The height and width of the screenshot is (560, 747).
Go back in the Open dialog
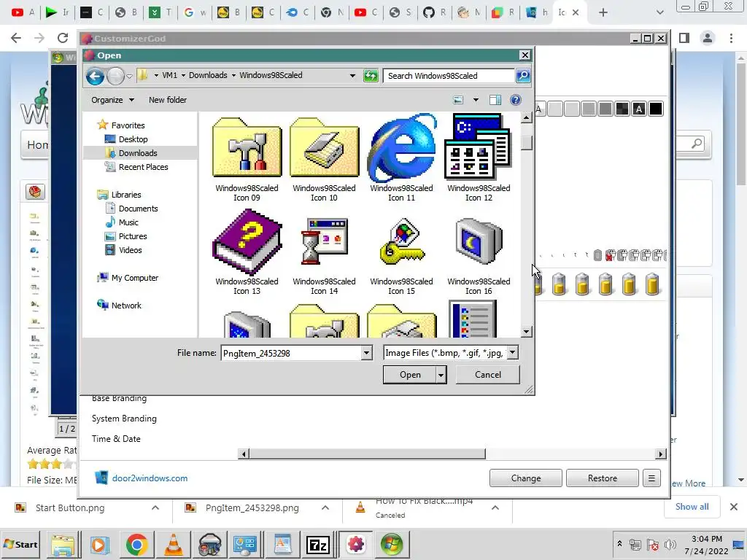pyautogui.click(x=96, y=76)
